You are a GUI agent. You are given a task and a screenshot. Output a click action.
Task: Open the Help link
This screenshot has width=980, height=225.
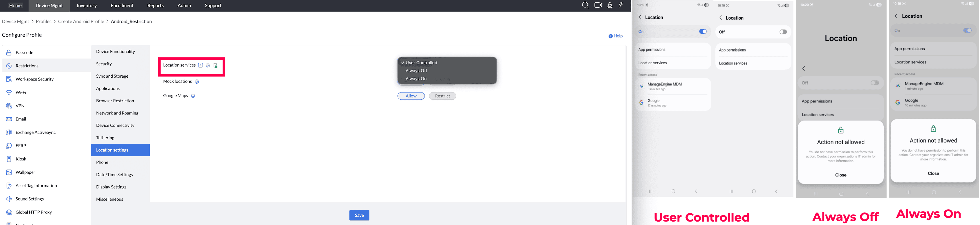point(615,36)
